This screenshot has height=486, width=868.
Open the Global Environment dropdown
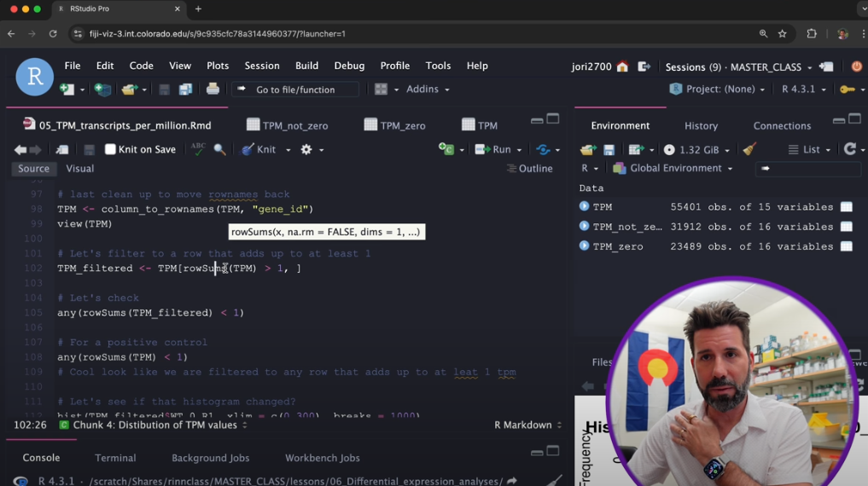pos(673,168)
